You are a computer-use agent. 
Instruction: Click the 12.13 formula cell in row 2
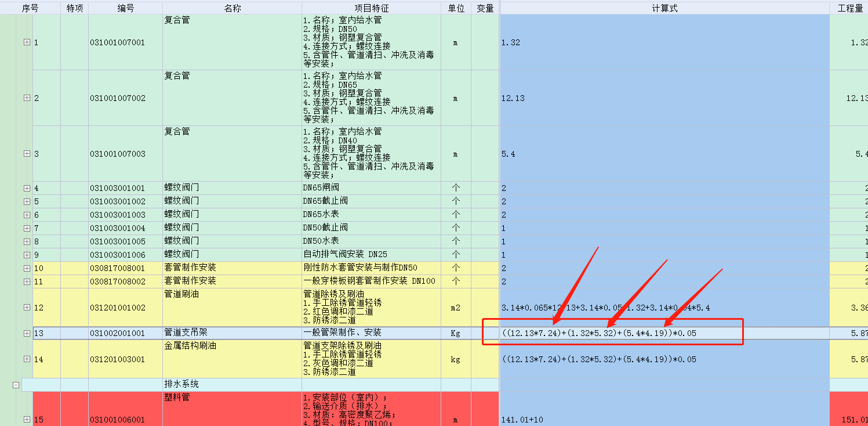tap(664, 98)
